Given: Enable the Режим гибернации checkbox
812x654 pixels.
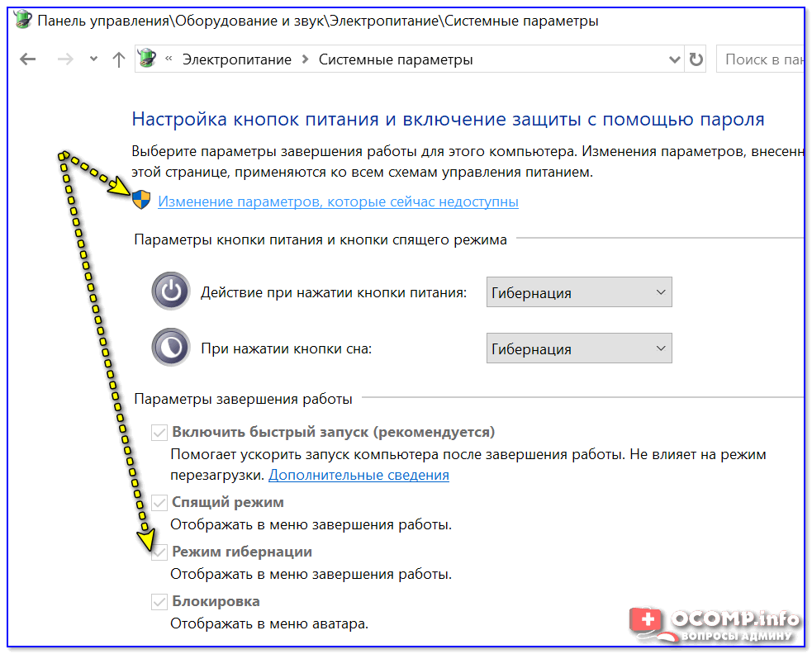Looking at the screenshot, I should [x=159, y=552].
